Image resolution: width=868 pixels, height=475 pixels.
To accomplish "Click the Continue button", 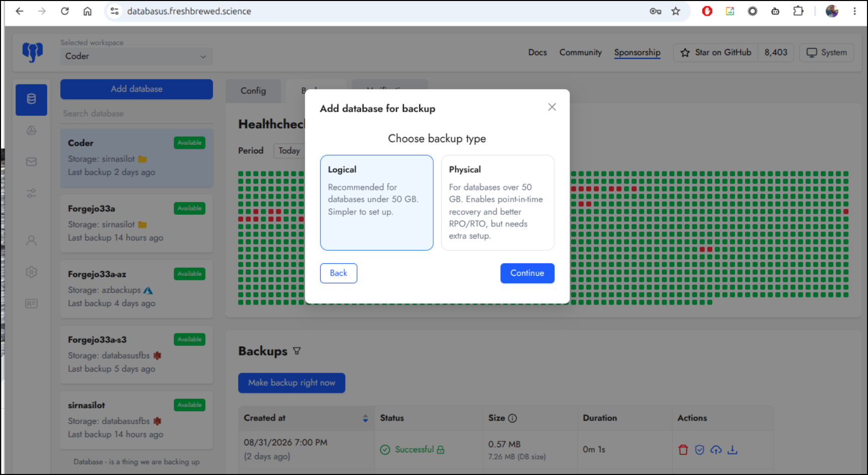I will (527, 273).
